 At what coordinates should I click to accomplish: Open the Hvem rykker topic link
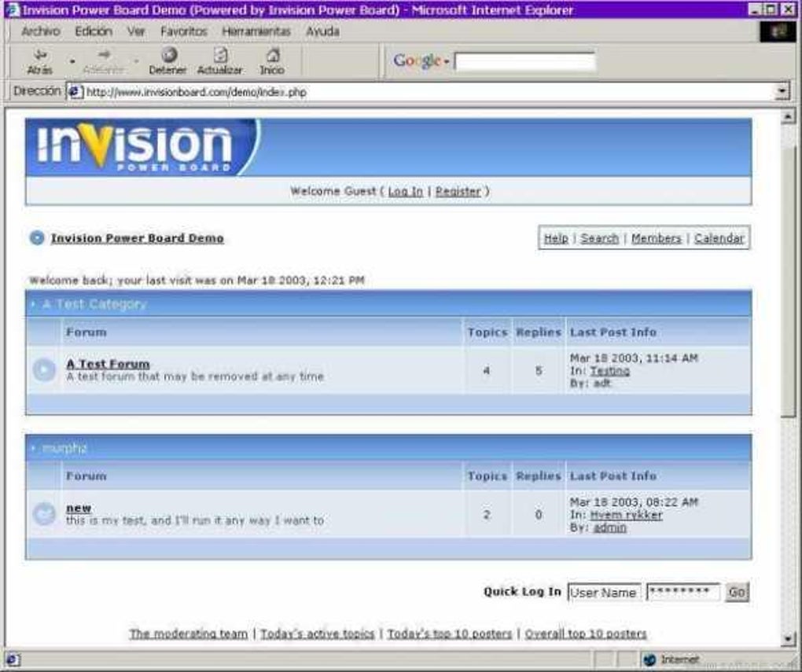[626, 515]
